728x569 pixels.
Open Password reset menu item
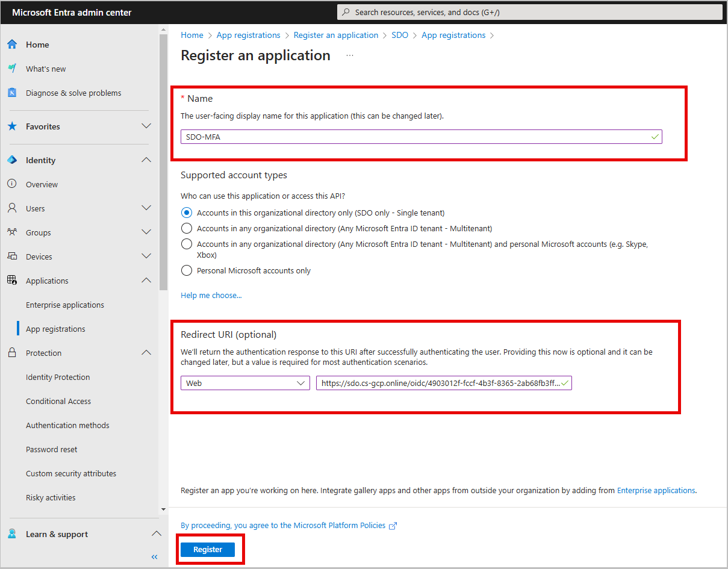click(x=52, y=449)
